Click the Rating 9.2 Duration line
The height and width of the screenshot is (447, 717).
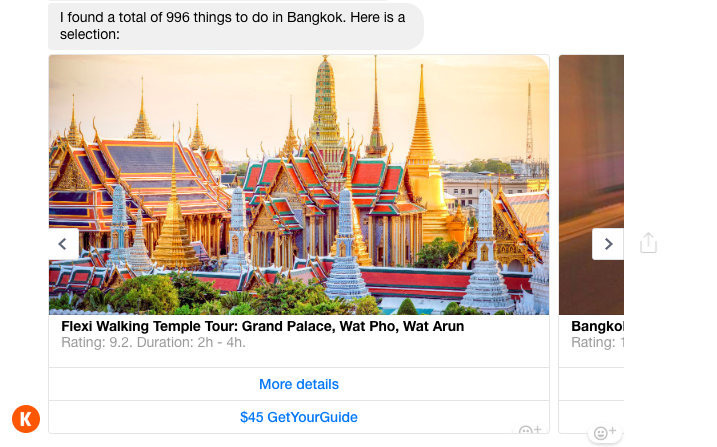153,343
